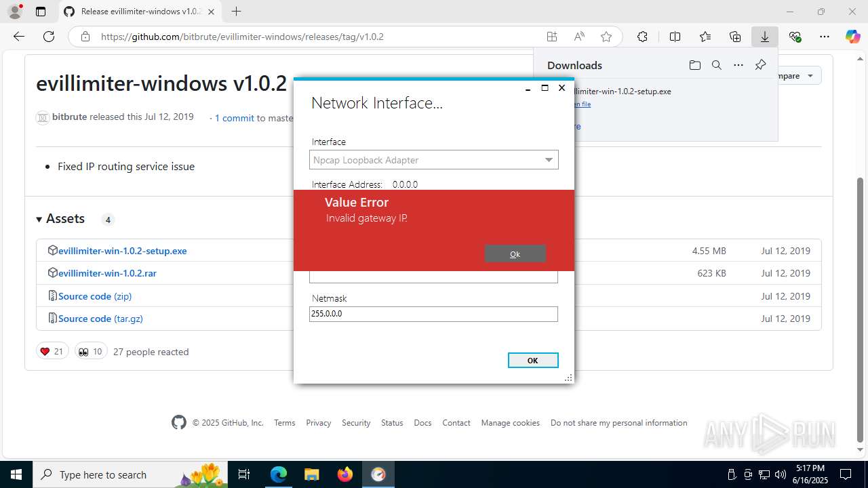
Task: Reload the GitHub release page
Action: click(x=49, y=37)
